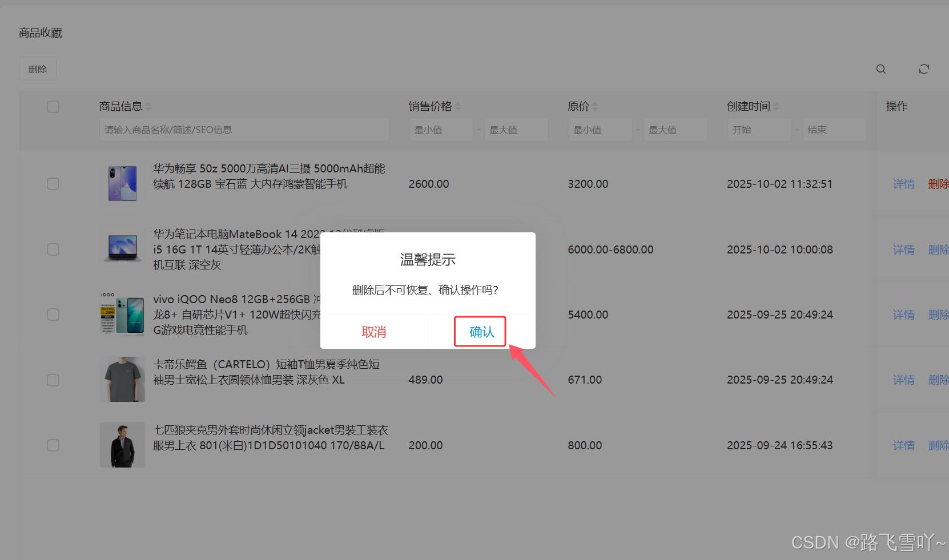
Task: Sort by 创建时间 column arrows
Action: click(x=776, y=107)
